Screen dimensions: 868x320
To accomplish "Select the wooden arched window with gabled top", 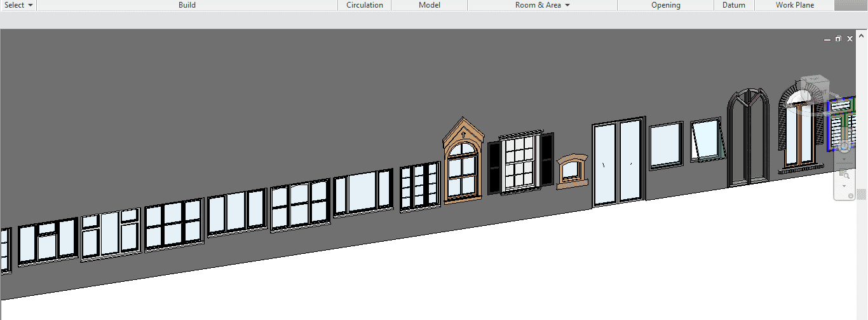I will click(x=463, y=161).
